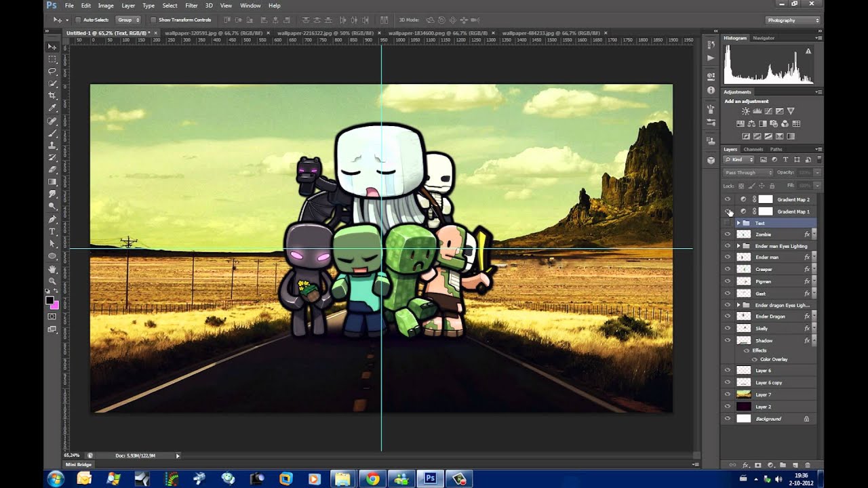Toggle the Auto-Select checkbox

(78, 20)
